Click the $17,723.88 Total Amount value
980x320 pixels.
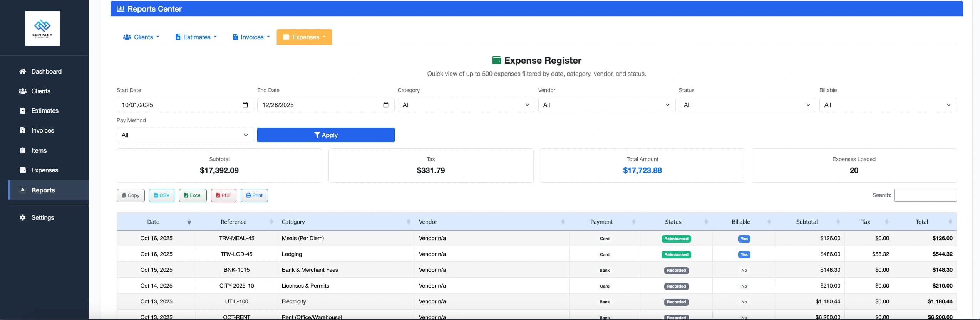[x=642, y=170]
